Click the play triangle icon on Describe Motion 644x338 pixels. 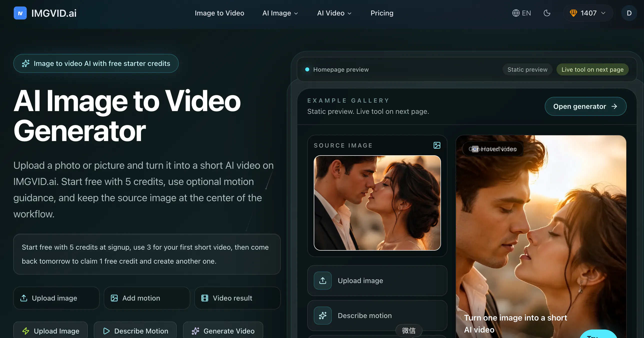(x=106, y=331)
